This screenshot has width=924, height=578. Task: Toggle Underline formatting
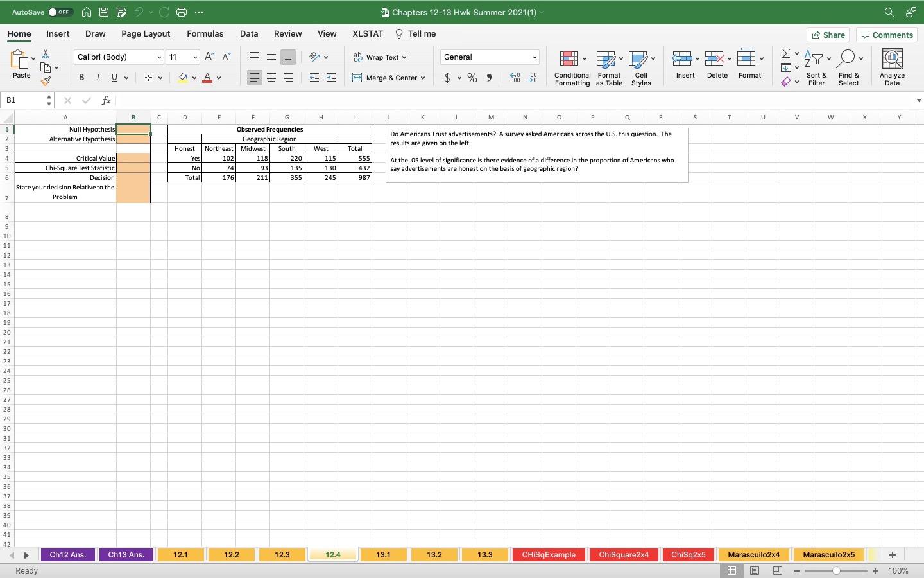(114, 78)
